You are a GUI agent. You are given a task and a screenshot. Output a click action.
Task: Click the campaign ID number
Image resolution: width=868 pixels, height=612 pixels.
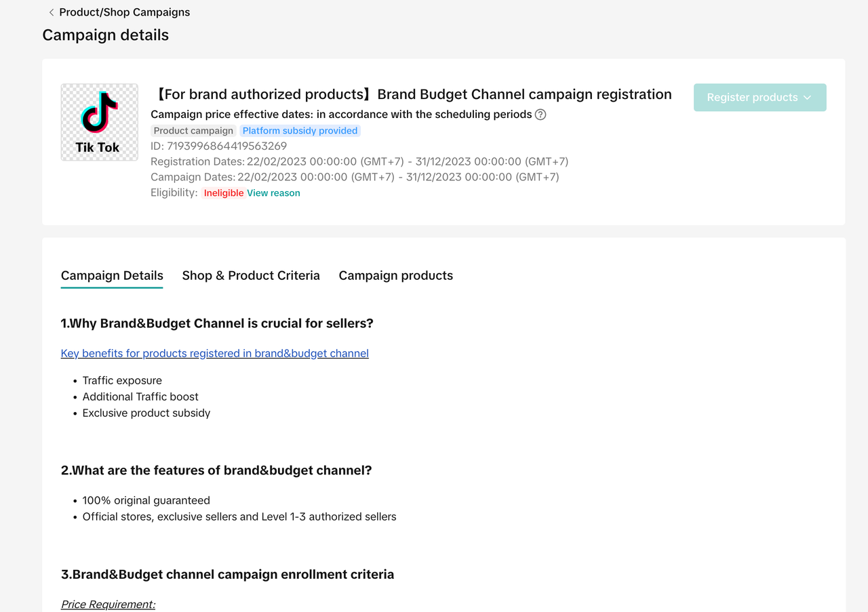226,146
